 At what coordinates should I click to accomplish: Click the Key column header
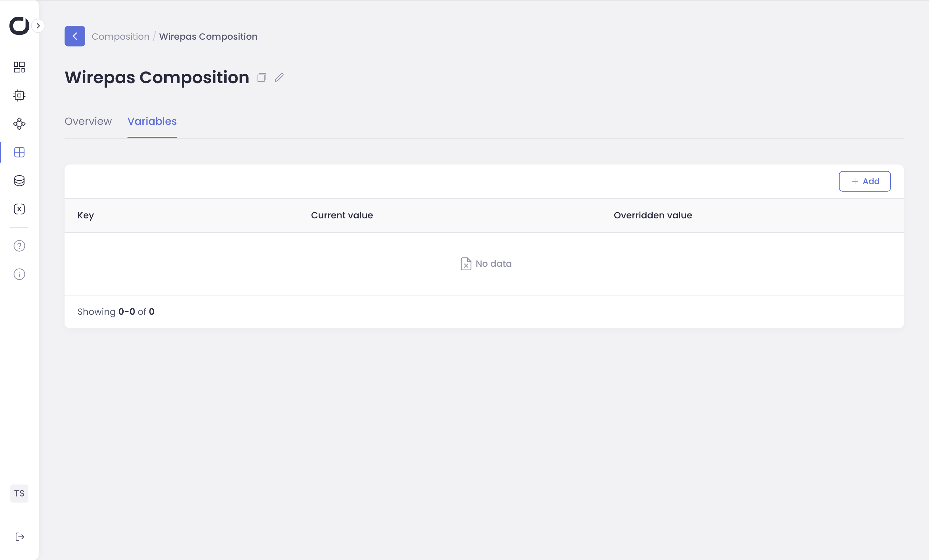(86, 215)
